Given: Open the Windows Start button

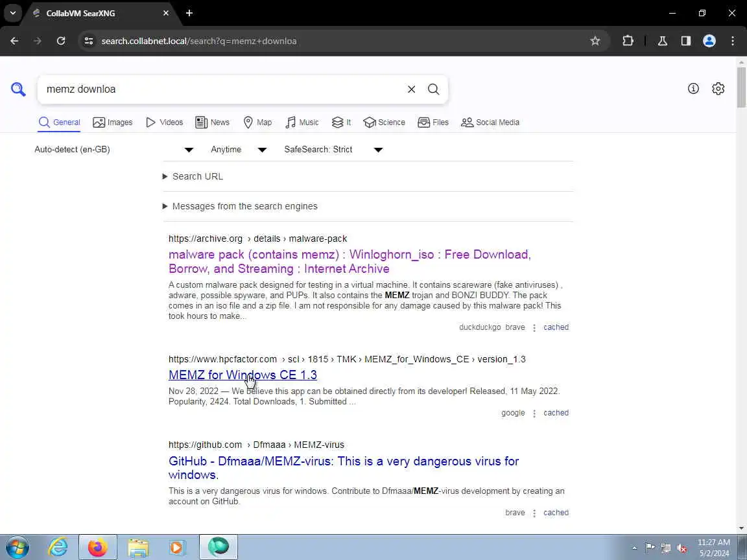Looking at the screenshot, I should [x=17, y=547].
